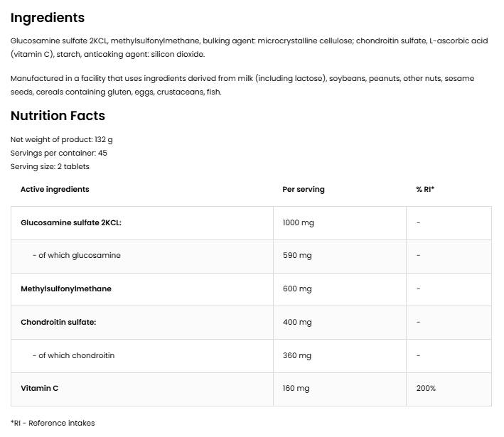Click the ingredients list paragraph
Screen dimensions: 504x437
tap(249, 48)
